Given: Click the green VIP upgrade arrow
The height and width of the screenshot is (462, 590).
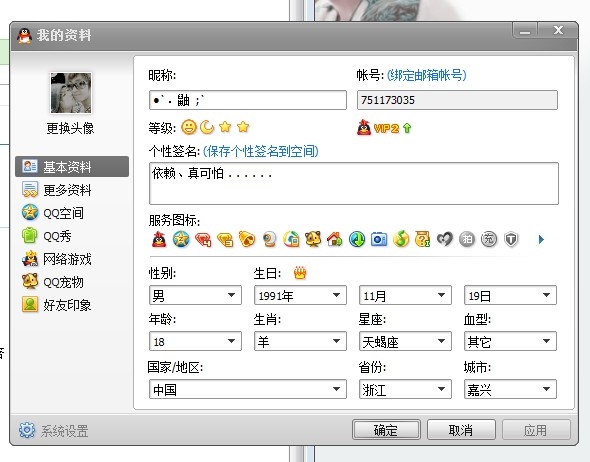Looking at the screenshot, I should (407, 128).
